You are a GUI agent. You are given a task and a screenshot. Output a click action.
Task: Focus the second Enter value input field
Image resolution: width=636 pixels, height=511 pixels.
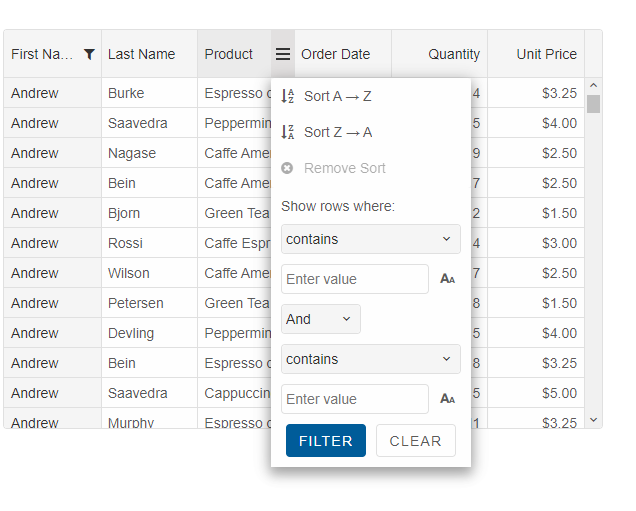[354, 399]
